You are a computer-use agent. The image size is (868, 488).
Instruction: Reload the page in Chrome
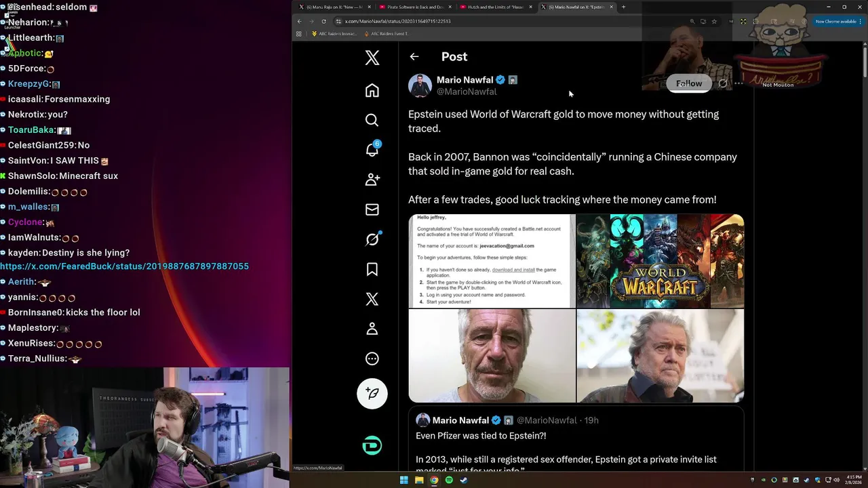[x=323, y=21]
